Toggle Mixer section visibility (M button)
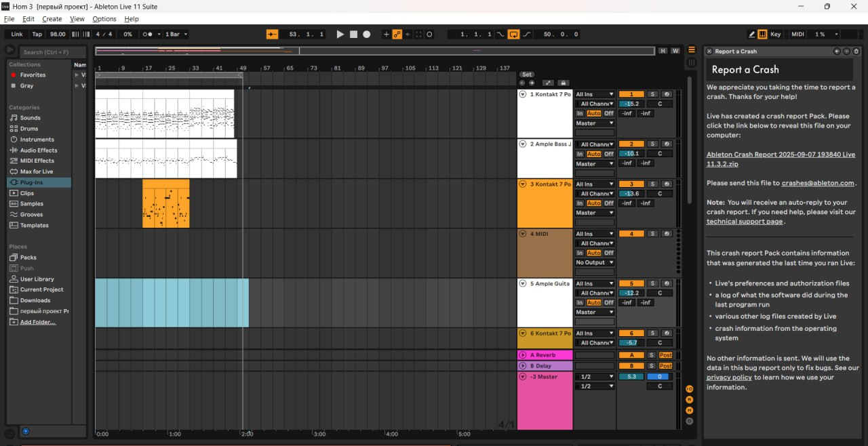The height and width of the screenshot is (446, 868). click(689, 410)
